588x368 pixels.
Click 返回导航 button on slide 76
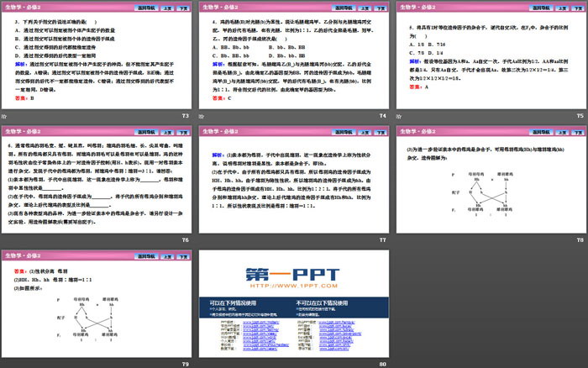coord(127,131)
